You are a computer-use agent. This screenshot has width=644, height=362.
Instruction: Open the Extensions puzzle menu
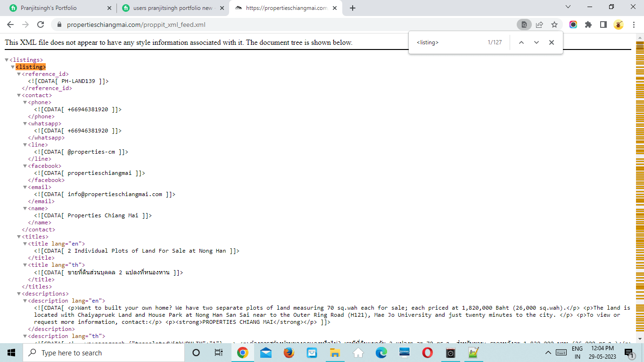click(x=588, y=25)
